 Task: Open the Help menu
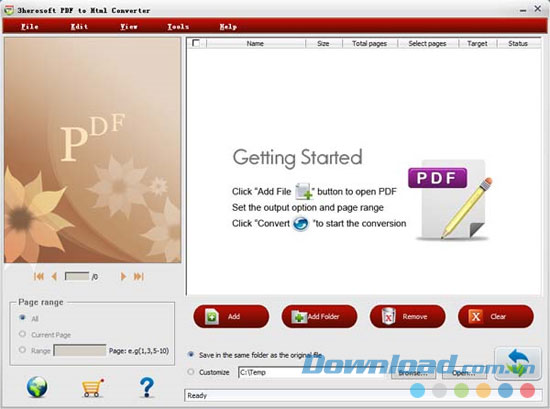[228, 27]
